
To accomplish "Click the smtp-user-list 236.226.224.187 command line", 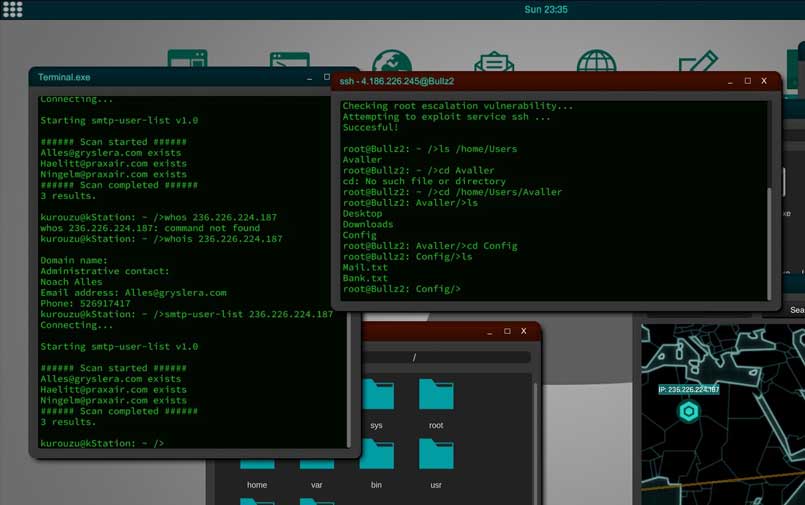I will (x=187, y=314).
